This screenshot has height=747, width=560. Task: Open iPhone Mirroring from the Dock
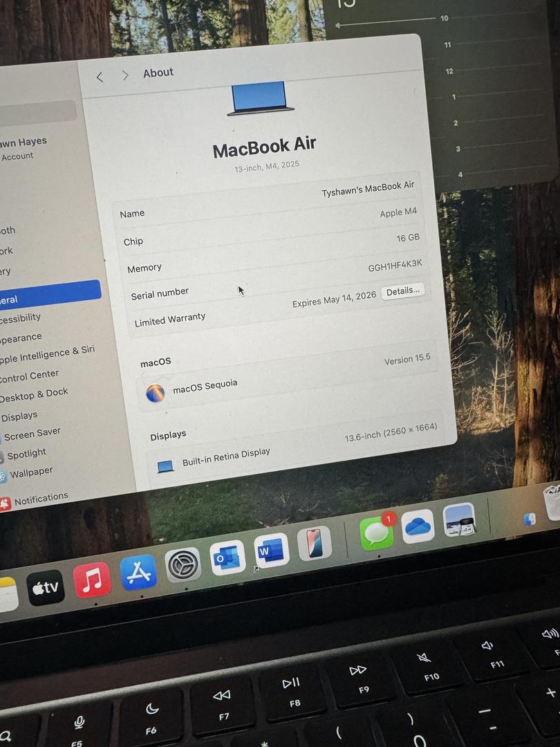[x=315, y=543]
